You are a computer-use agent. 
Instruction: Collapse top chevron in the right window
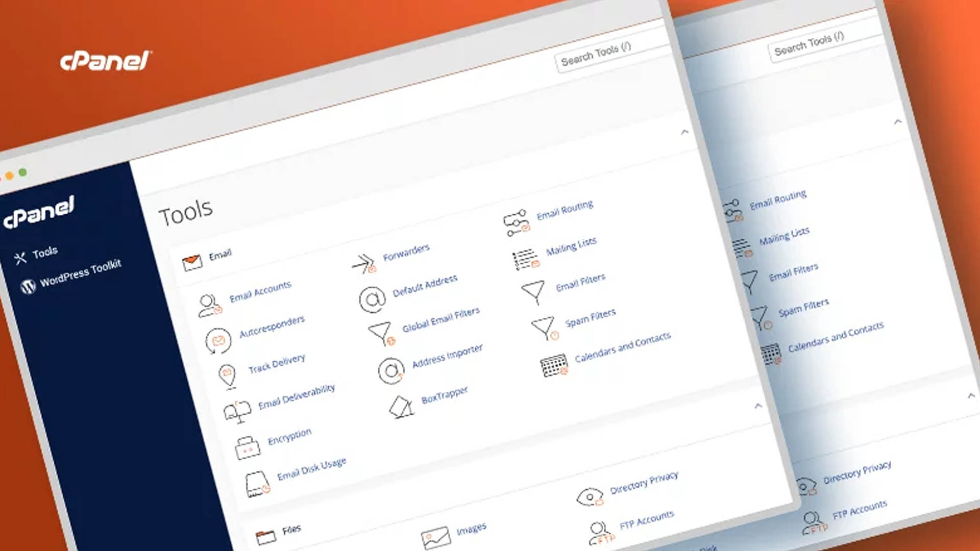tap(898, 122)
